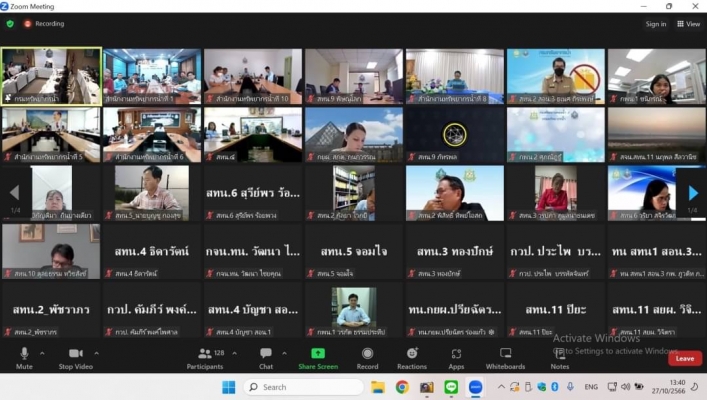The image size is (707, 400).
Task: Open the Apps panel
Action: [456, 359]
